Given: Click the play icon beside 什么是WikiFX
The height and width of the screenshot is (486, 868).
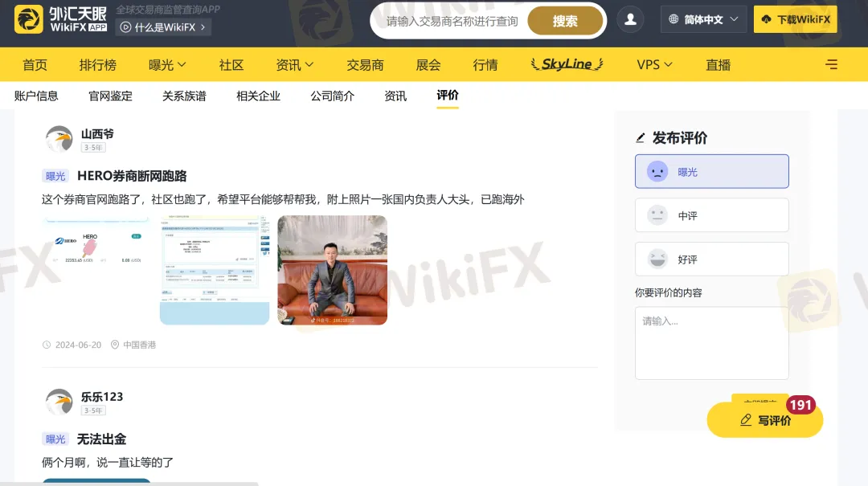Looking at the screenshot, I should 125,27.
